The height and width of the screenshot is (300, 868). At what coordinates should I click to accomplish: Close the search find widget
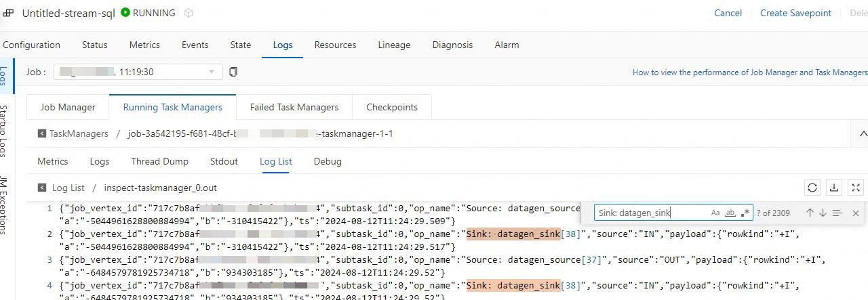tap(856, 213)
